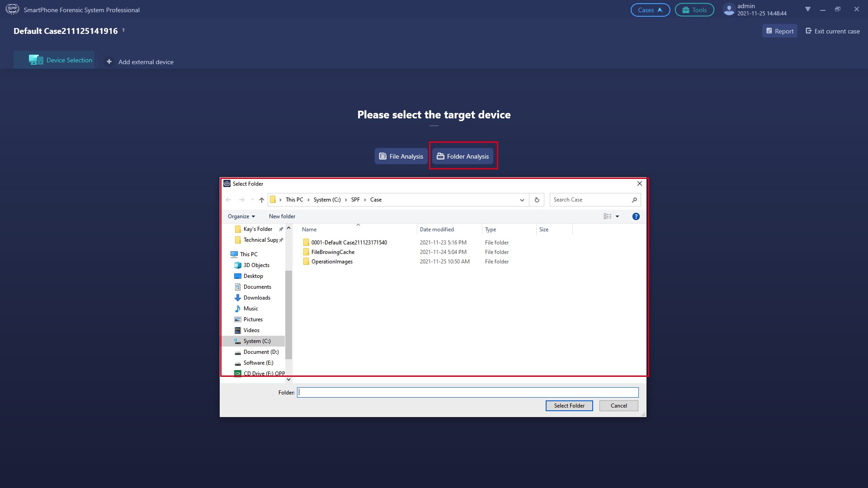Click the New folder menu item
This screenshot has width=868, height=488.
point(282,216)
